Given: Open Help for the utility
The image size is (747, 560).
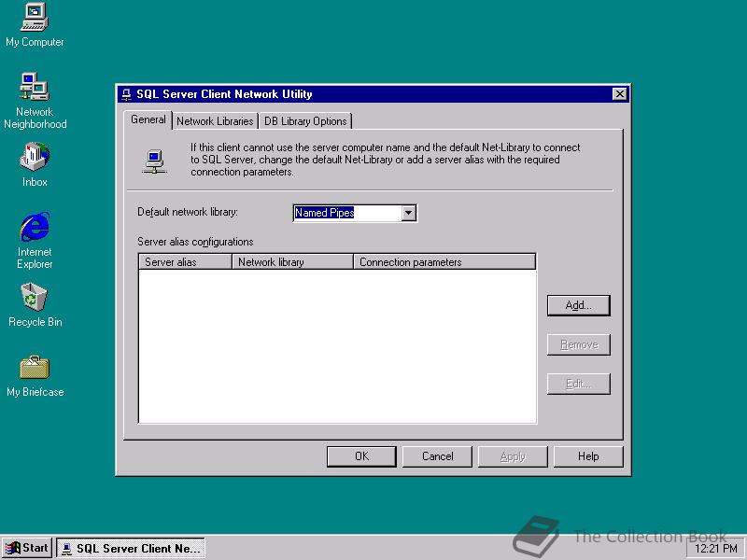Looking at the screenshot, I should tap(588, 456).
